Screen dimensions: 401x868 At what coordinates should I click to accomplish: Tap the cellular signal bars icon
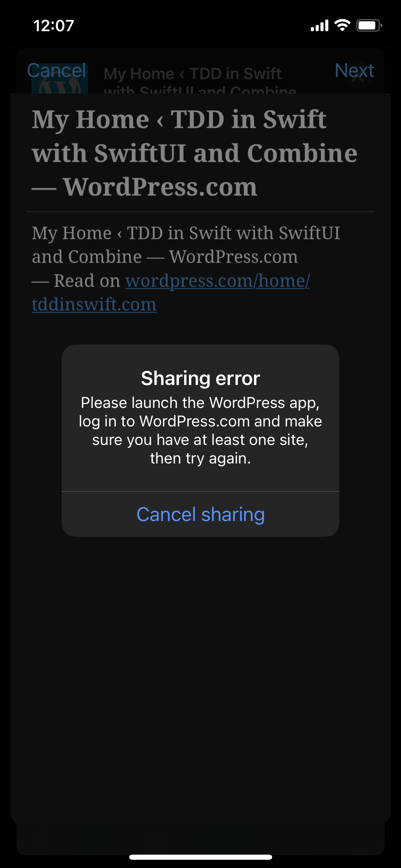pos(319,25)
